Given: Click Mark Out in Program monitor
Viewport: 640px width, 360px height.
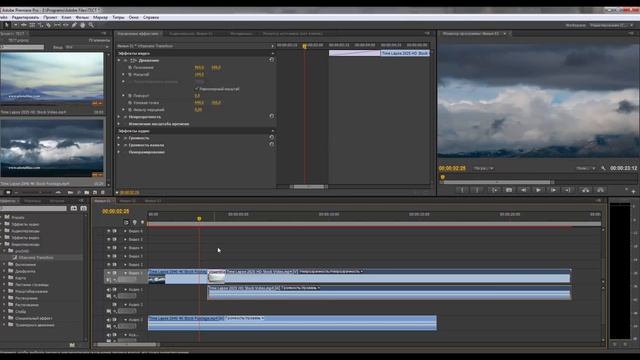Looking at the screenshot, I should (477, 190).
